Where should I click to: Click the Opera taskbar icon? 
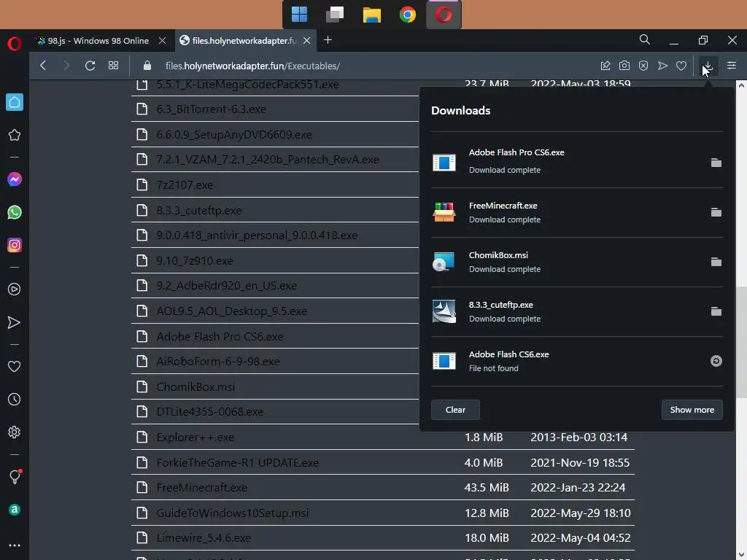pyautogui.click(x=444, y=15)
